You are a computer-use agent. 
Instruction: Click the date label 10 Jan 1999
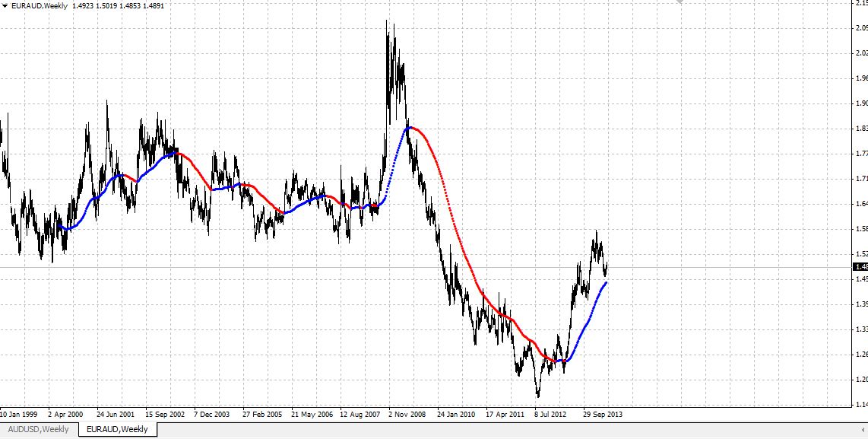[x=19, y=413]
